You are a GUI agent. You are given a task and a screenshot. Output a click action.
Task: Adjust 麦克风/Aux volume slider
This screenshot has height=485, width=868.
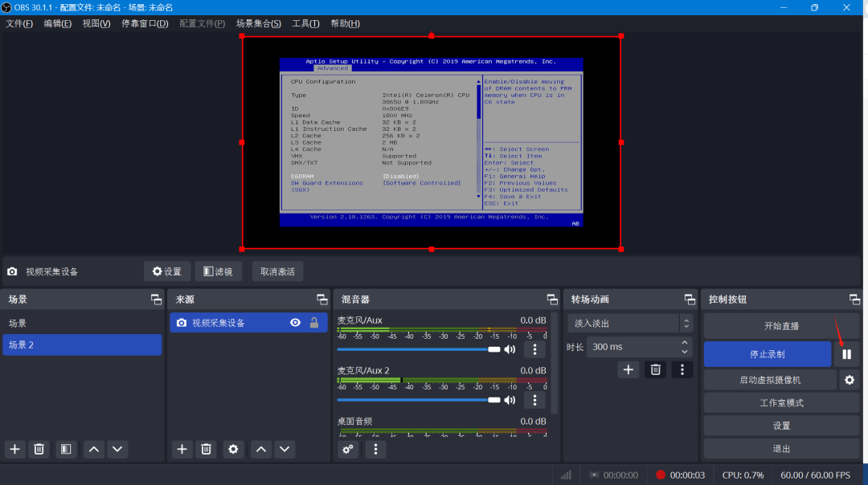419,349
